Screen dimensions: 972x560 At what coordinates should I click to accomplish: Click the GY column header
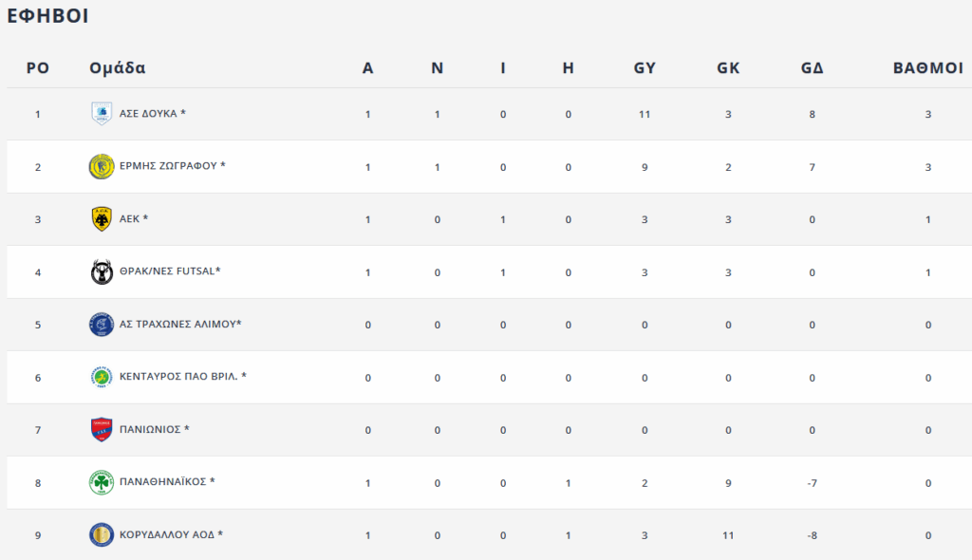click(645, 68)
